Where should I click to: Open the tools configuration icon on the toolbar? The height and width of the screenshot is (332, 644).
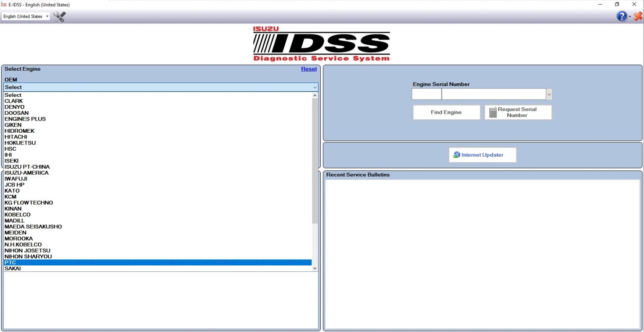click(59, 17)
